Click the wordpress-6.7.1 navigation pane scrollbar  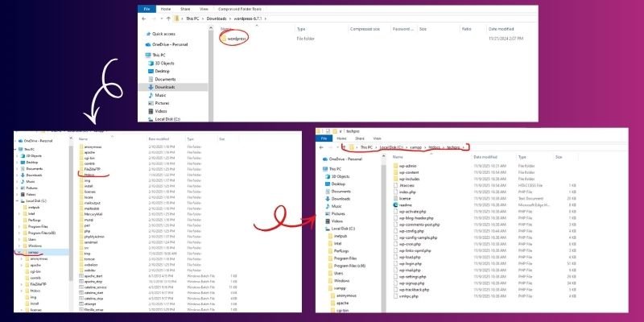click(x=211, y=74)
